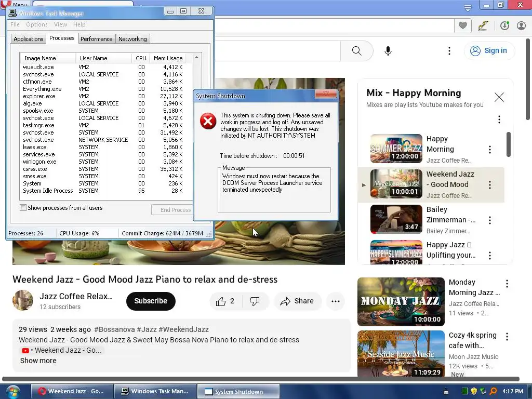Switch to the Performance tab
The height and width of the screenshot is (399, 532).
click(x=96, y=39)
